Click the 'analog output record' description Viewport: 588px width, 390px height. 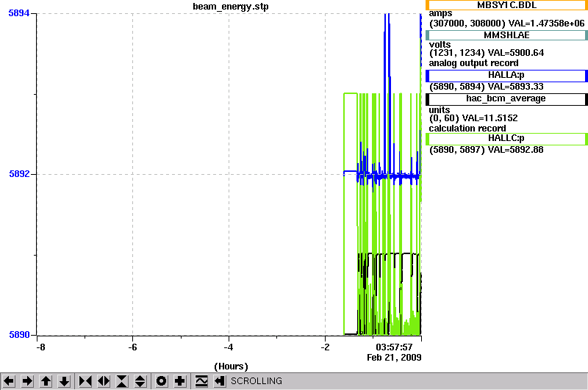pyautogui.click(x=473, y=63)
